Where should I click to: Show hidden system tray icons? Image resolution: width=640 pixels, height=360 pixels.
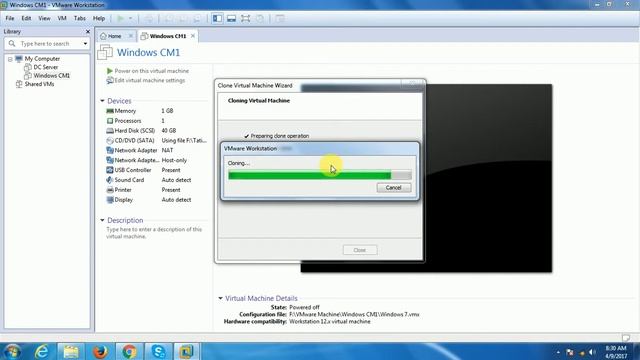coord(558,352)
